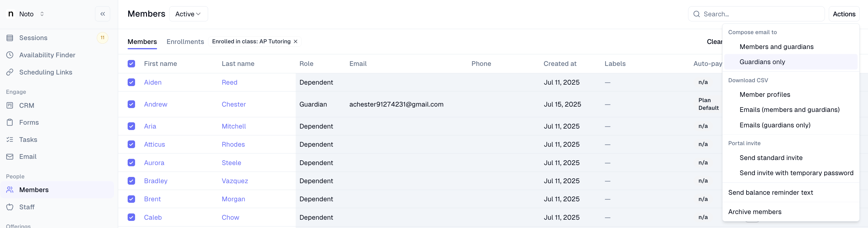The height and width of the screenshot is (228, 868).
Task: Untick checkbox for Aurora Steele
Action: [132, 163]
